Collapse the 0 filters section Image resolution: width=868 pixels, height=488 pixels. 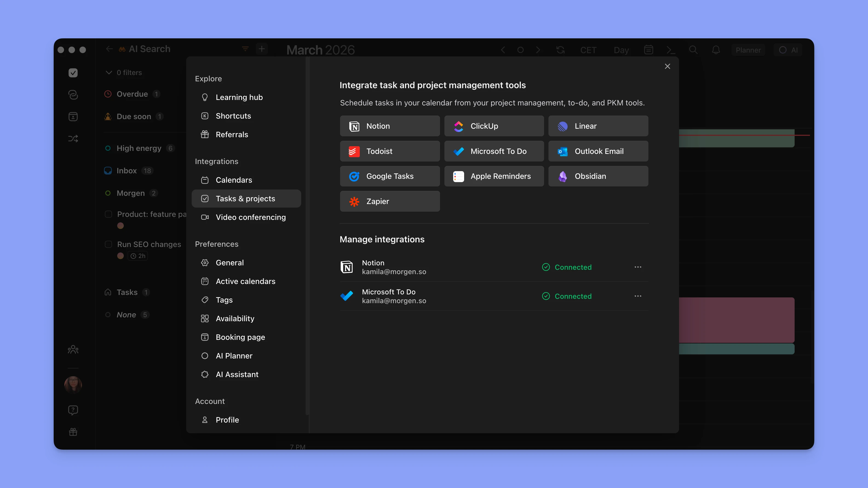108,73
